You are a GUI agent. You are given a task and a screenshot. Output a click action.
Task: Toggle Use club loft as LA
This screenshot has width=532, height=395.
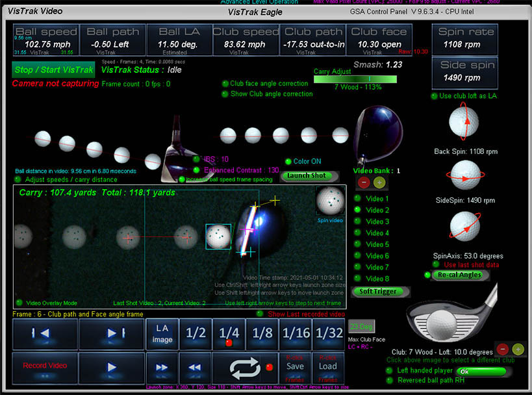point(434,96)
